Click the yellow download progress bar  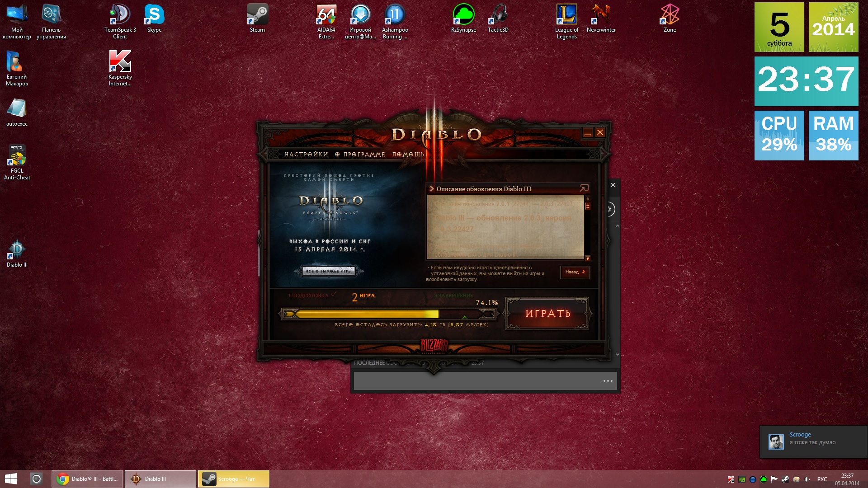[x=388, y=314]
